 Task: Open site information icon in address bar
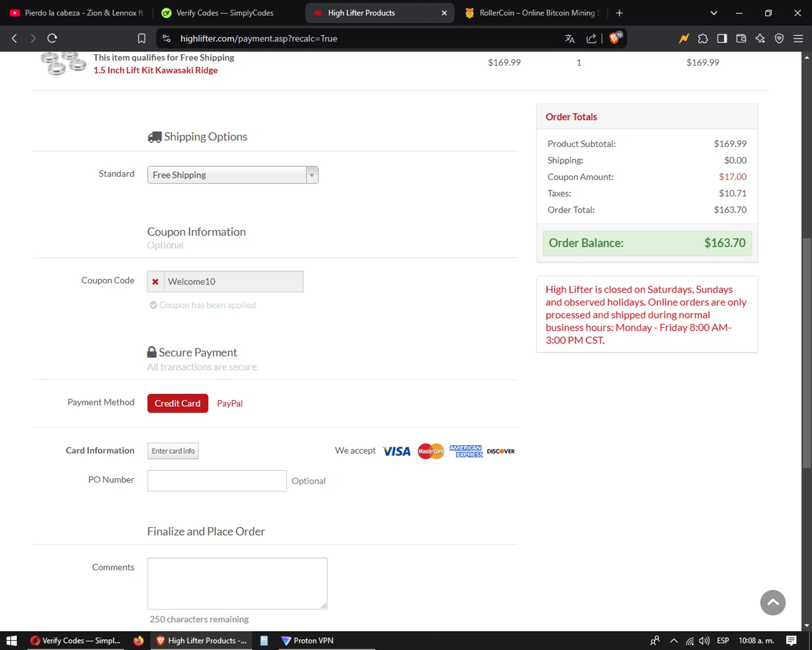coord(167,38)
